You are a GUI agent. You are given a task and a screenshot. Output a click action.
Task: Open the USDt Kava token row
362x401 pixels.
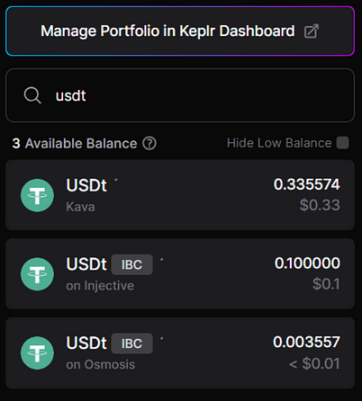180,195
